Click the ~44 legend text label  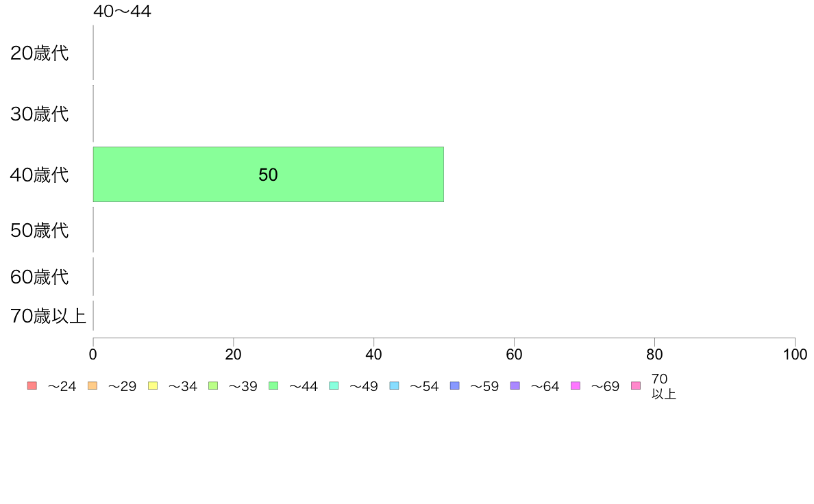[x=303, y=386]
